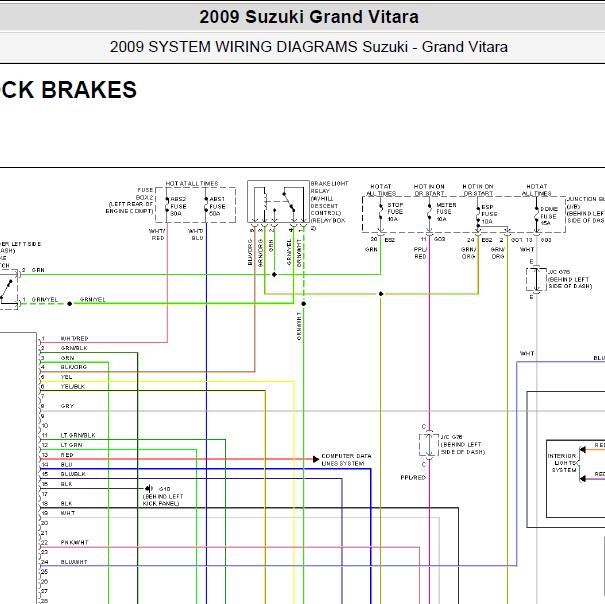Click the 'G10 (BEHIND LEFT KICK PANEL)' ground label

point(162,496)
